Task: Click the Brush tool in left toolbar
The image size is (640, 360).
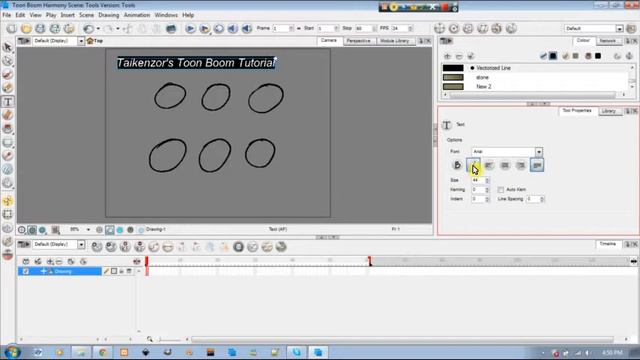Action: pyautogui.click(x=8, y=75)
